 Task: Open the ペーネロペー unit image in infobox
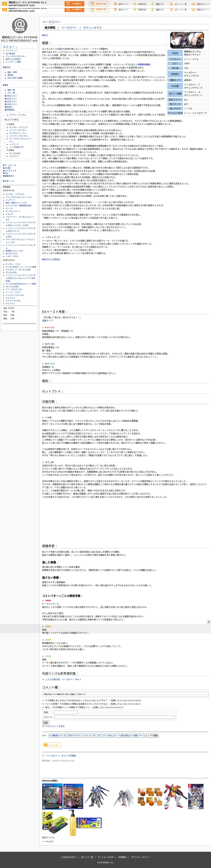(x=187, y=40)
